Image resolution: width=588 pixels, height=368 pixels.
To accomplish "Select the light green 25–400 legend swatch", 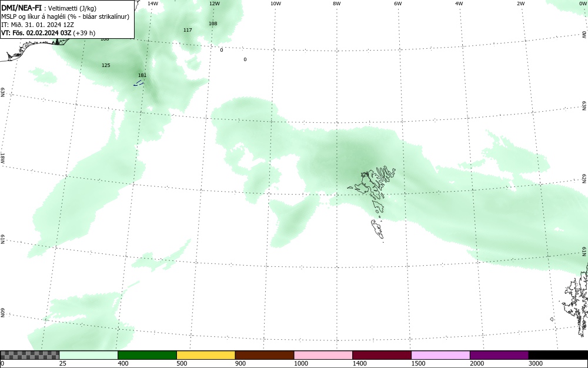I will (x=89, y=355).
